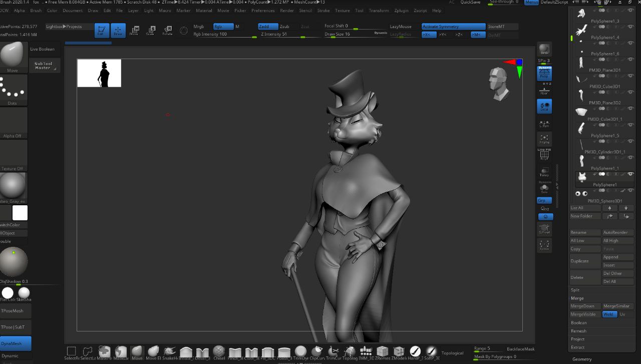Image resolution: width=641 pixels, height=364 pixels.
Task: Adjust the Z Intensity slider
Action: 289,35
